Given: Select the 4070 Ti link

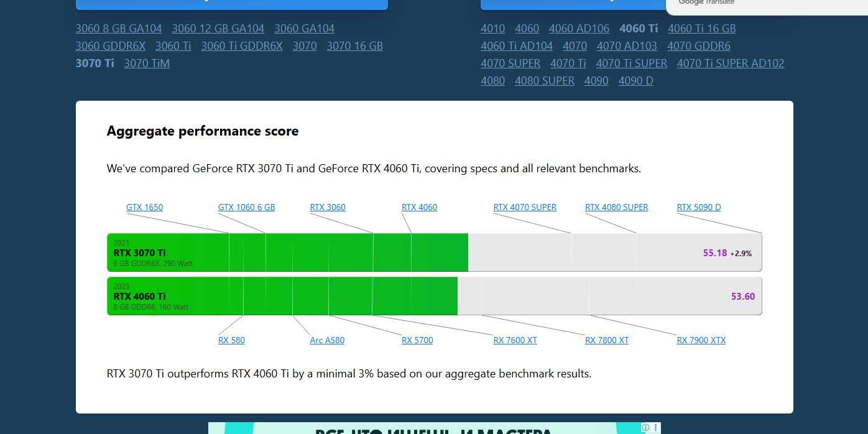Looking at the screenshot, I should 568,63.
